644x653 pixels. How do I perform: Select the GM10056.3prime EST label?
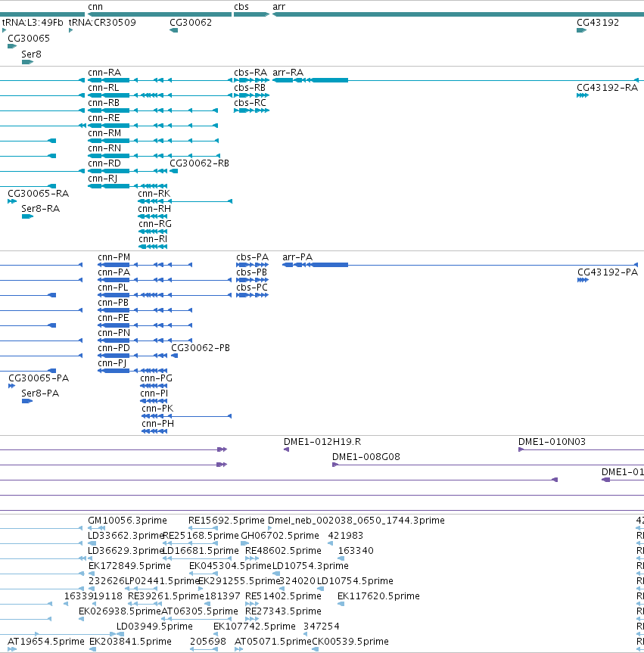tap(127, 521)
